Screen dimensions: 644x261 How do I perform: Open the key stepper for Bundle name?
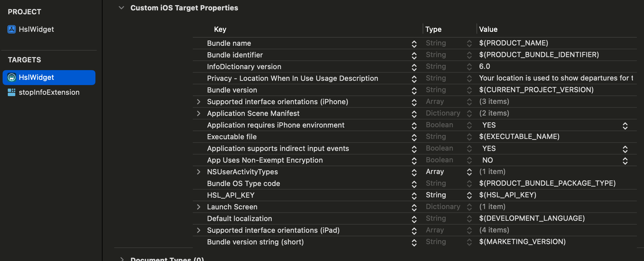point(414,43)
